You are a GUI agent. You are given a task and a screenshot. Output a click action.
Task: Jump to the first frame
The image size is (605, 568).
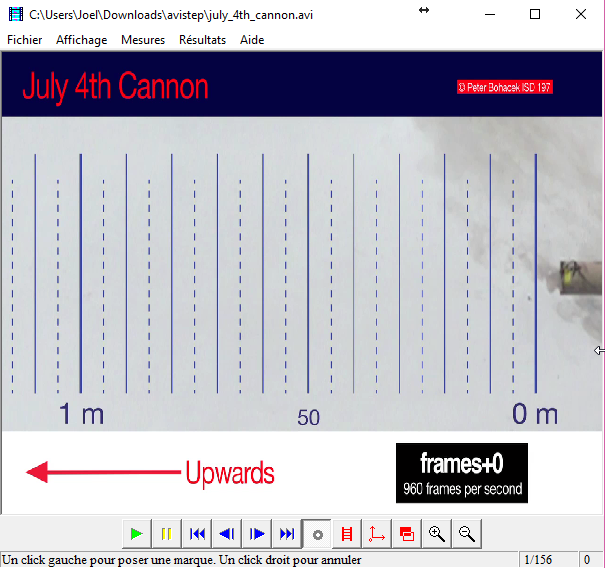(197, 534)
